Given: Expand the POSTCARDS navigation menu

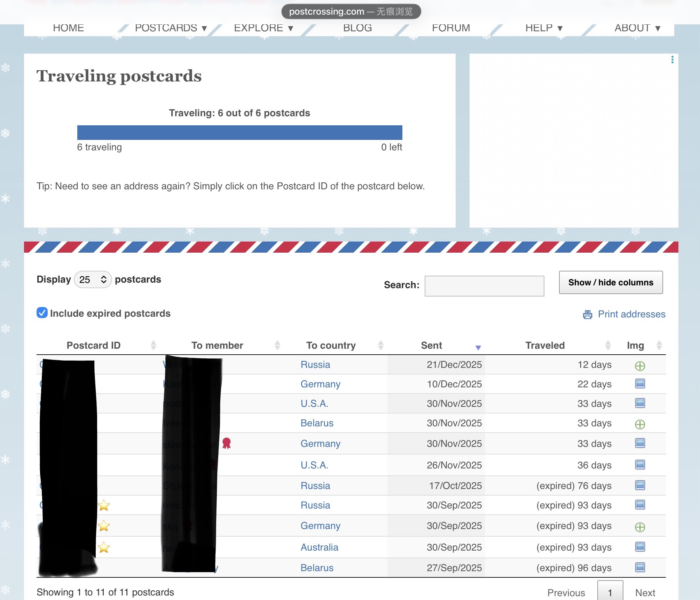Looking at the screenshot, I should (171, 28).
